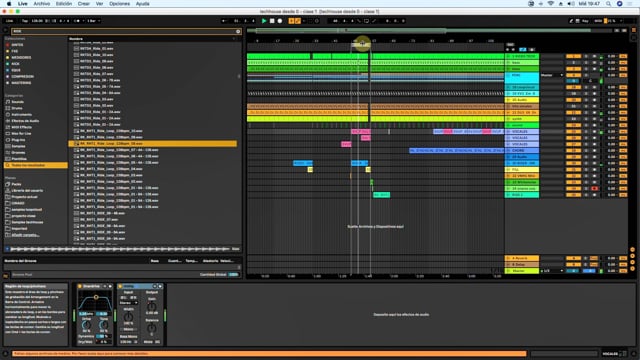This screenshot has height=360, width=640.
Task: Toggle the Utility device activator button
Action: (x=120, y=286)
